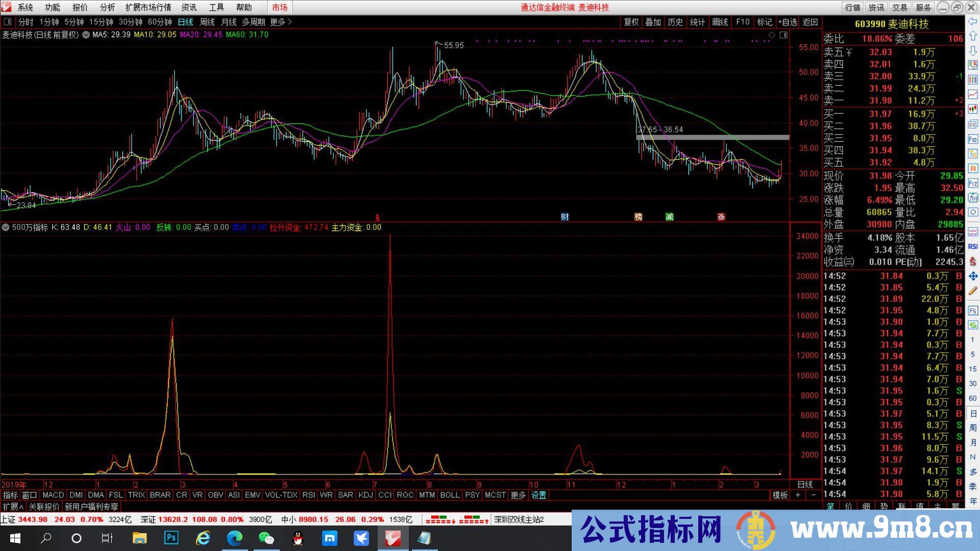Click the panel layout icon before 分时
Screen dimensions: 980x551
click(x=8, y=22)
